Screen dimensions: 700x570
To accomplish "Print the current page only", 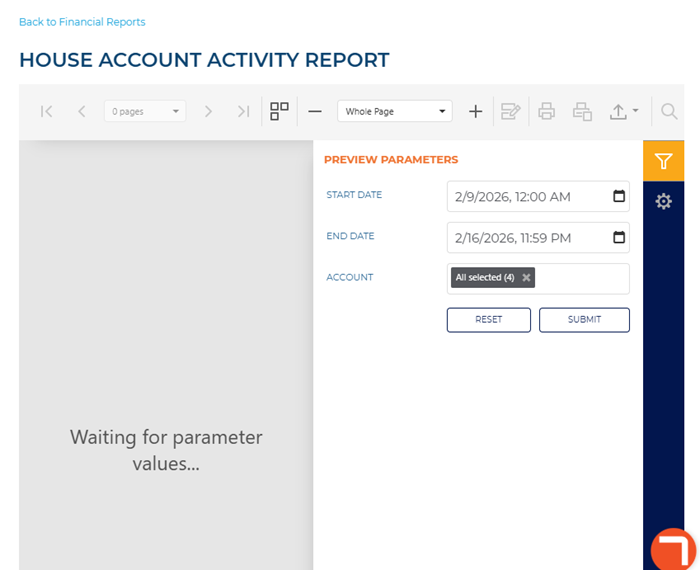I will pyautogui.click(x=582, y=112).
